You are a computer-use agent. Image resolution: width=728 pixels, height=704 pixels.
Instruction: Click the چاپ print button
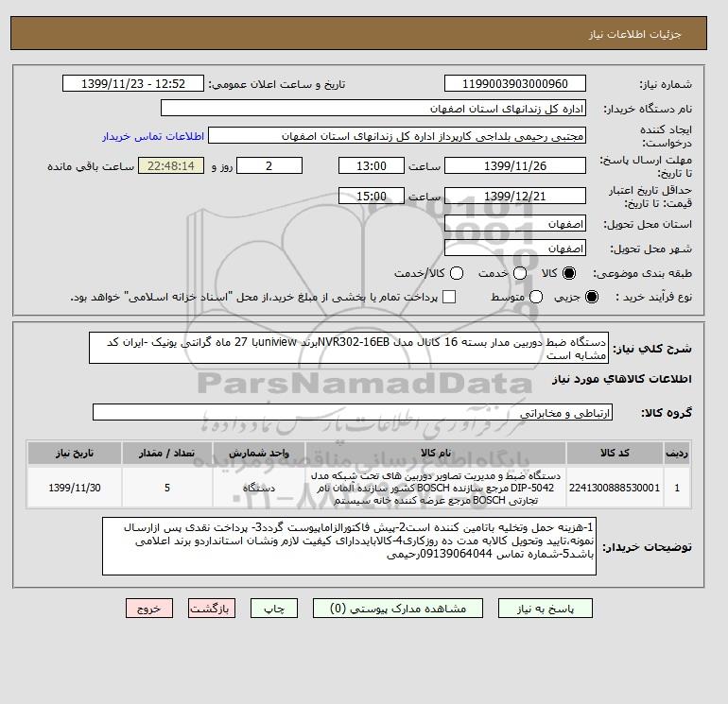click(274, 609)
